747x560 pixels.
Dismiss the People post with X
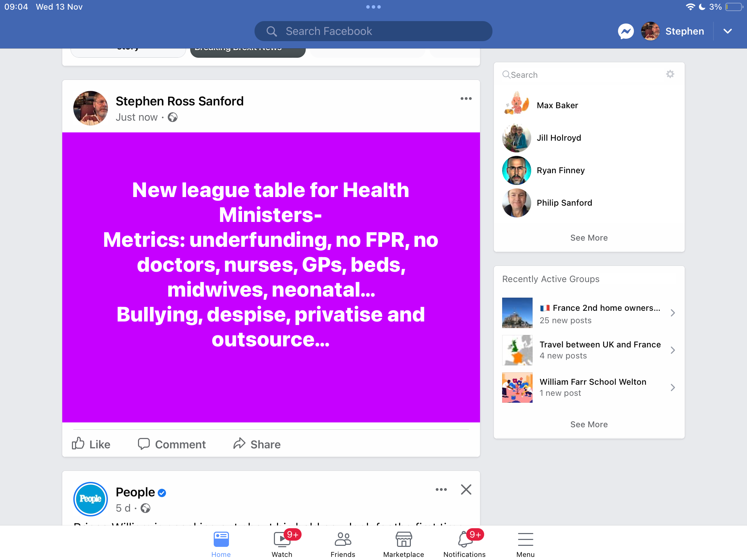[x=466, y=489]
